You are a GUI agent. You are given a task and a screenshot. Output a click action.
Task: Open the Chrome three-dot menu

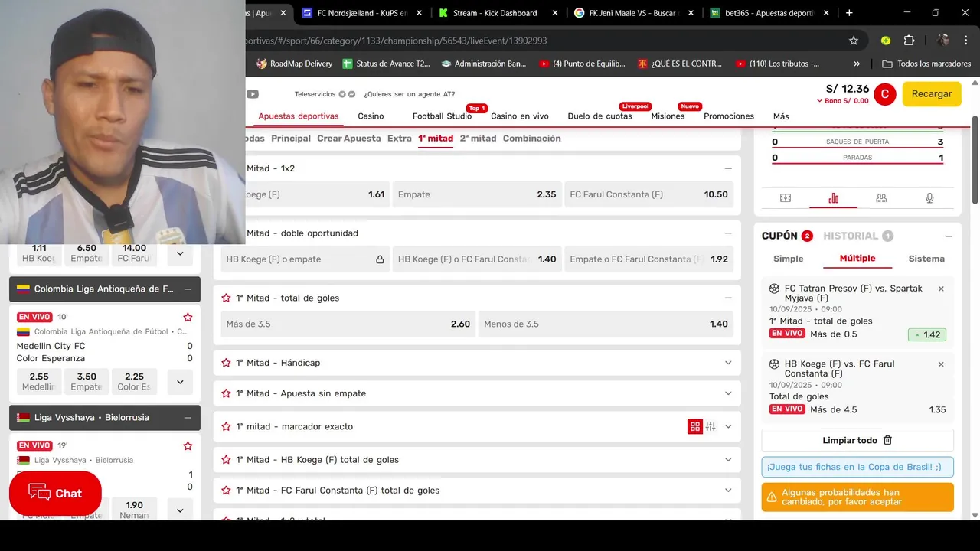click(965, 41)
